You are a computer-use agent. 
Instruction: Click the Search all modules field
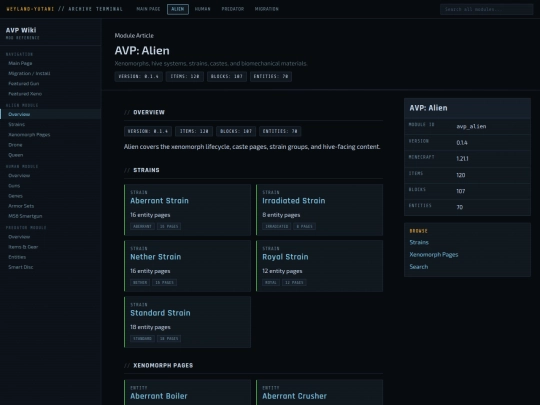coord(486,9)
